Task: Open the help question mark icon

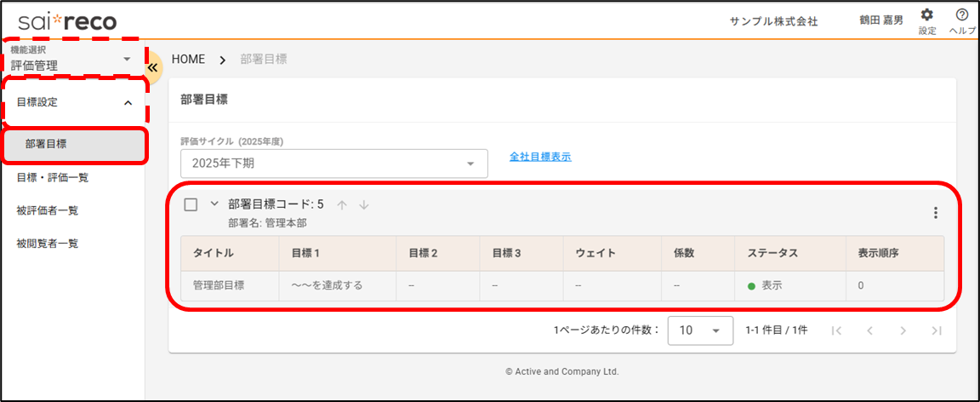Action: [962, 15]
